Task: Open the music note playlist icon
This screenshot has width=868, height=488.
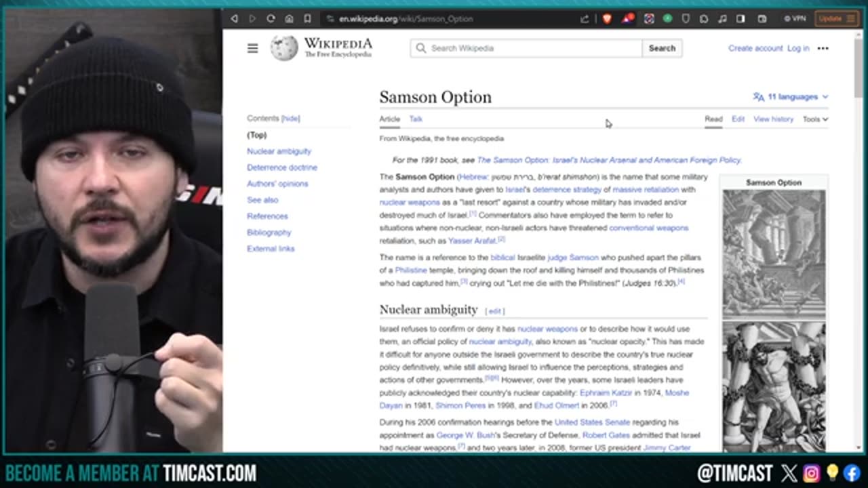Action: [x=723, y=19]
